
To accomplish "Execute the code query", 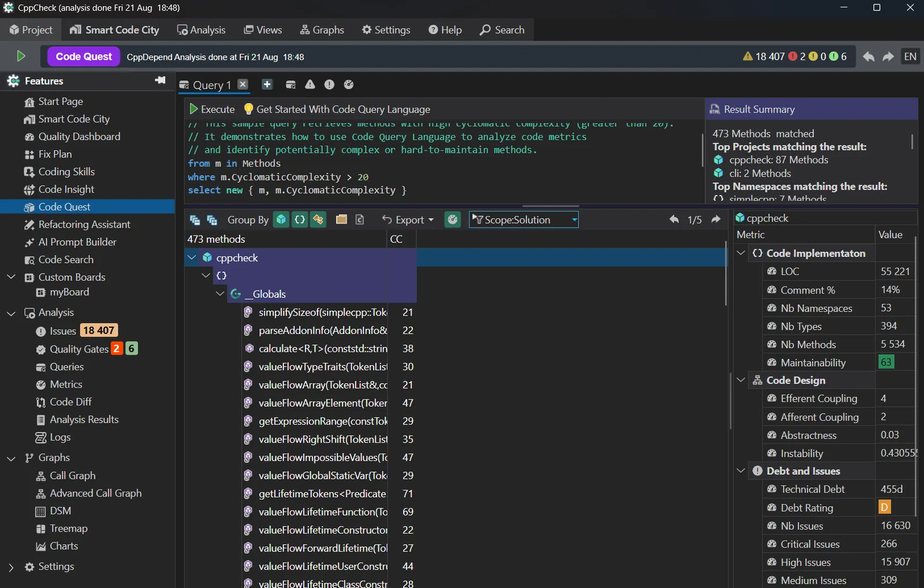I will pyautogui.click(x=212, y=109).
